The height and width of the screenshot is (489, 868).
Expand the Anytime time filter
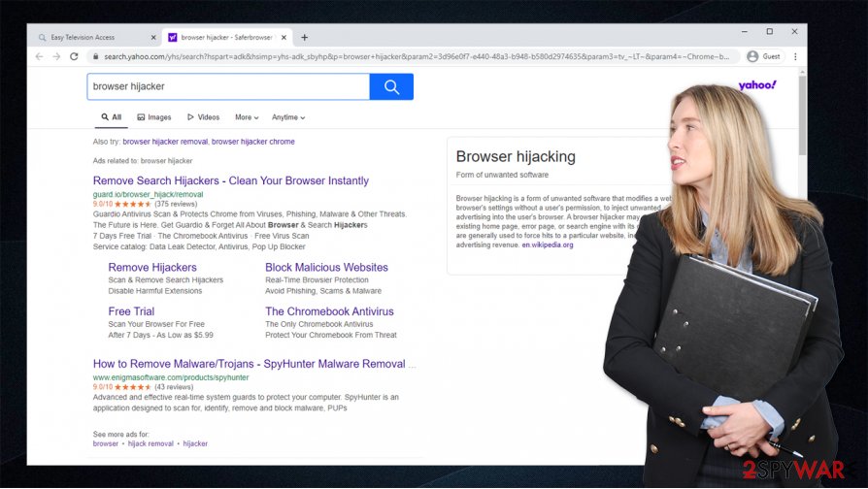[288, 117]
